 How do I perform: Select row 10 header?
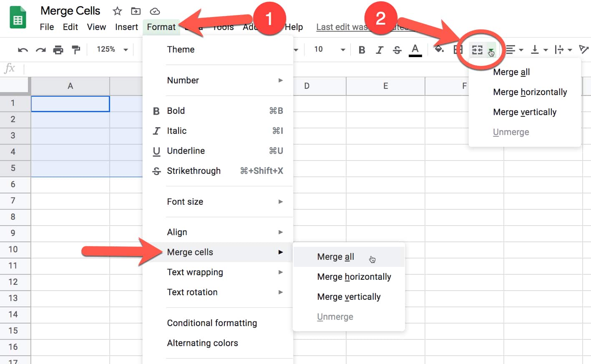pyautogui.click(x=15, y=249)
